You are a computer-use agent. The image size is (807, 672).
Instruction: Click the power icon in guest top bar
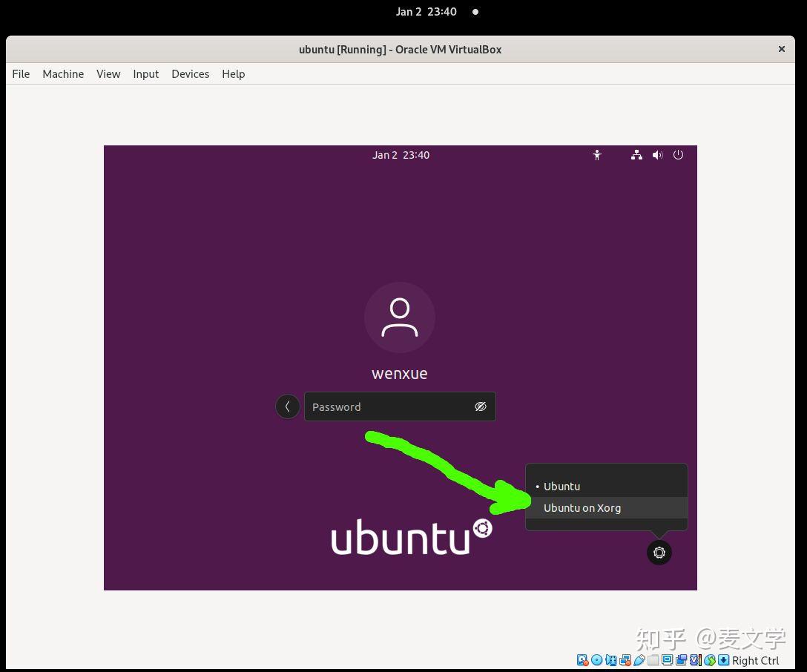tap(679, 155)
